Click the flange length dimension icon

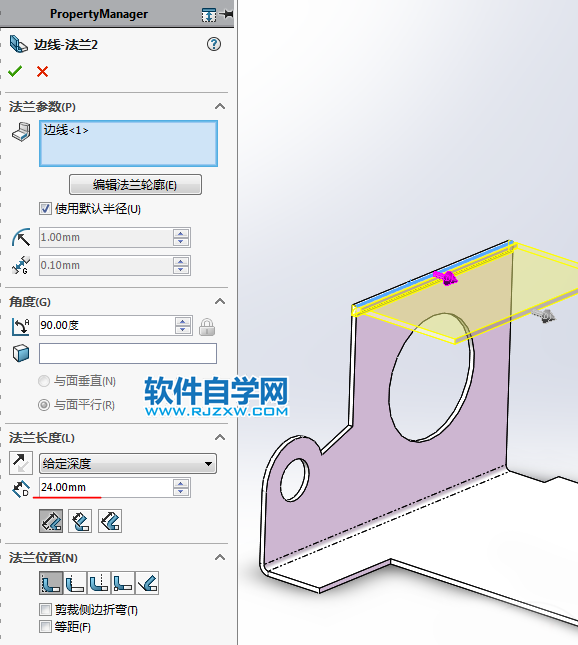tap(21, 489)
